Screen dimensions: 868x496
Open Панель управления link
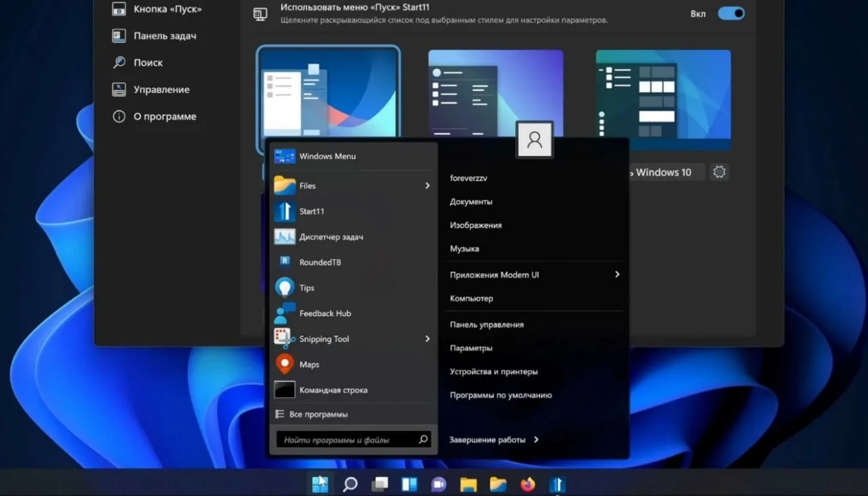point(487,325)
